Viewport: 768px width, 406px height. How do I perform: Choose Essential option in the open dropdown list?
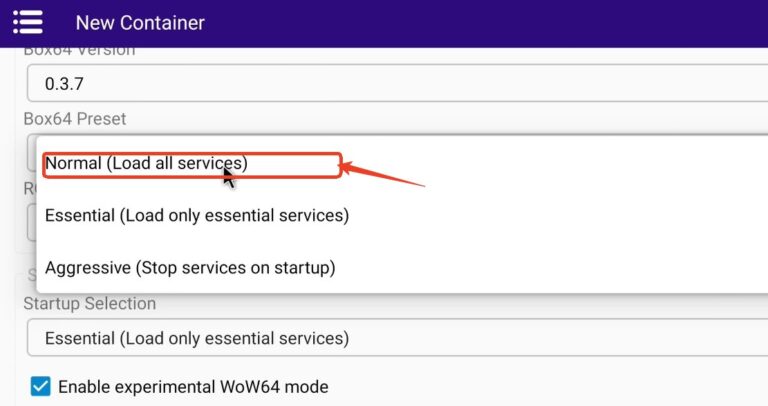[x=196, y=215]
